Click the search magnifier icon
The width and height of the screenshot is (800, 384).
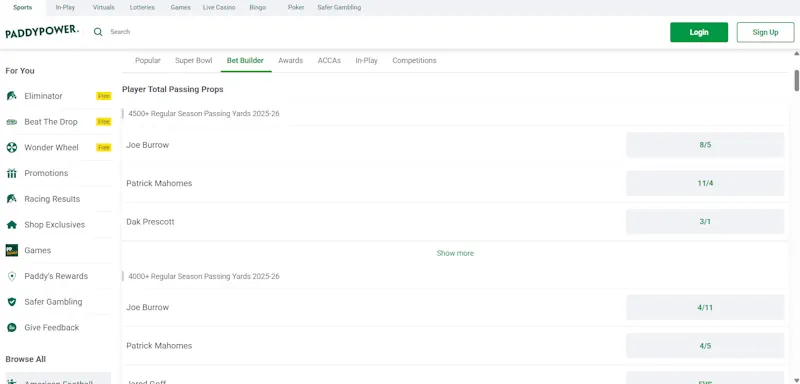pyautogui.click(x=98, y=32)
